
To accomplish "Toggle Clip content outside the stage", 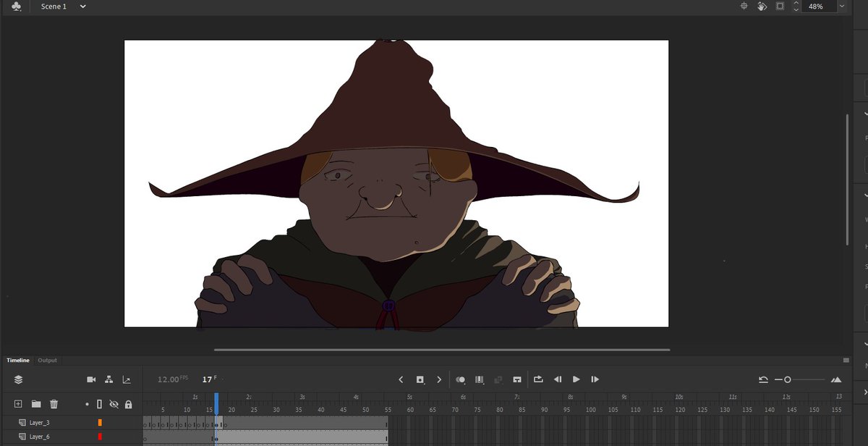I will [780, 6].
